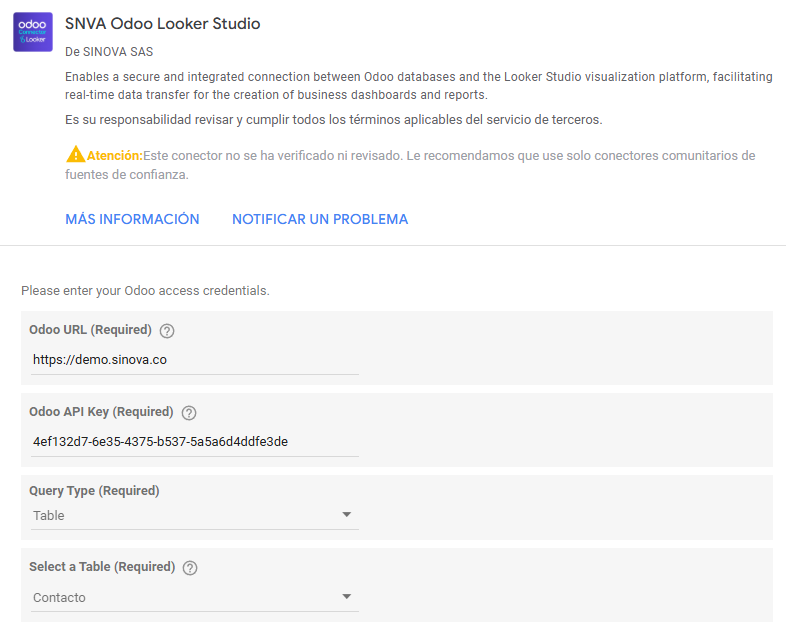The width and height of the screenshot is (786, 627).
Task: Open help icon beside Select a Table label
Action: tap(190, 568)
